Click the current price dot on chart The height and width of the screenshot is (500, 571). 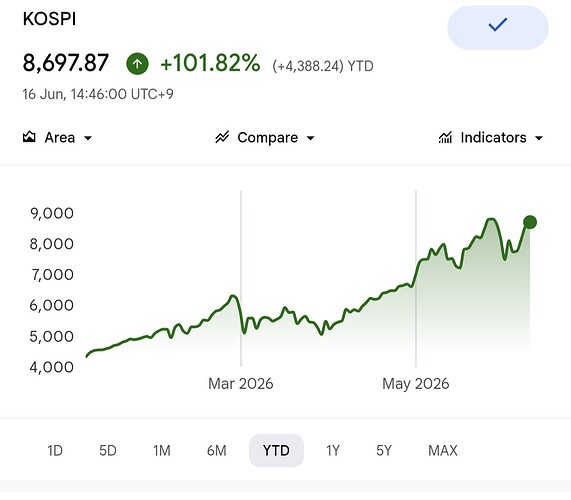530,222
